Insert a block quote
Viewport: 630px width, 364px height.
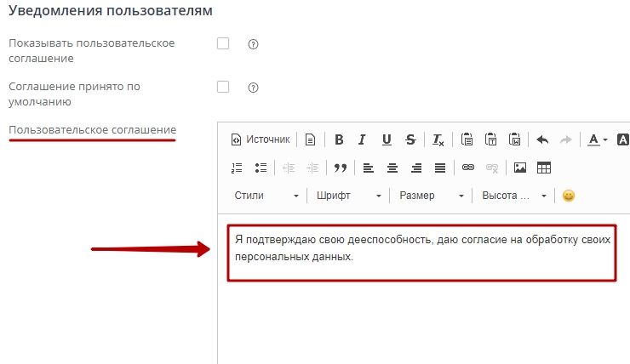[x=341, y=168]
